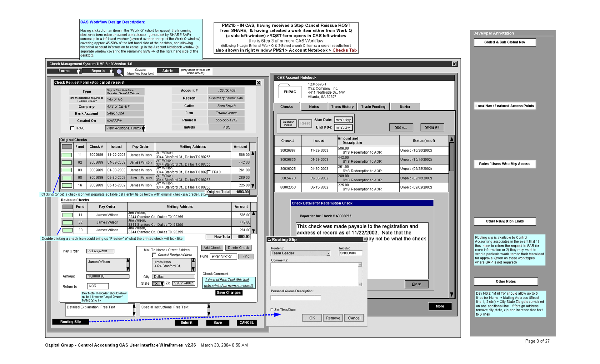Expand the View Additional Forms dropdown

point(143,128)
